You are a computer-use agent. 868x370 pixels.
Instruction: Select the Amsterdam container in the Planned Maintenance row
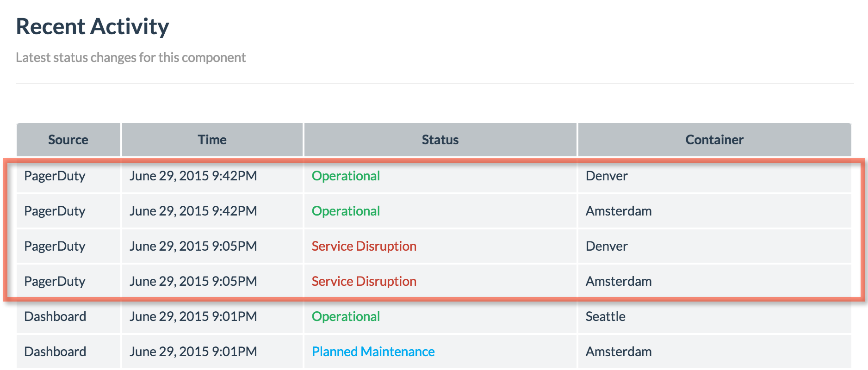(619, 351)
